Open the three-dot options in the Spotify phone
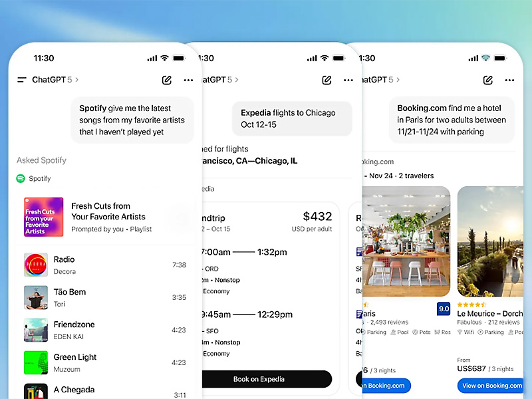 coord(188,80)
